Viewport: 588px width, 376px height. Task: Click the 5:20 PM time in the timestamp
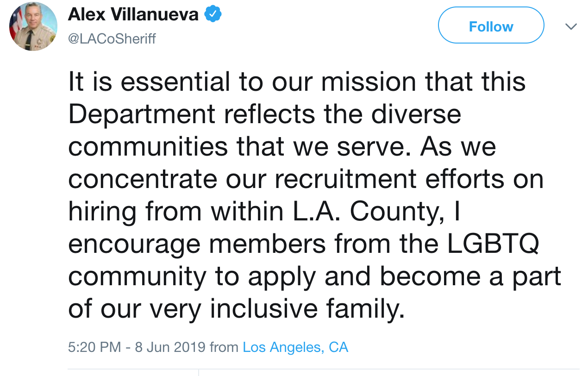pyautogui.click(x=94, y=347)
